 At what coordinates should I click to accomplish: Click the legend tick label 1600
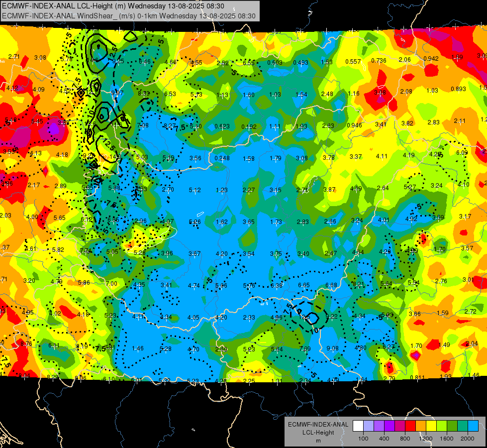click(x=447, y=439)
